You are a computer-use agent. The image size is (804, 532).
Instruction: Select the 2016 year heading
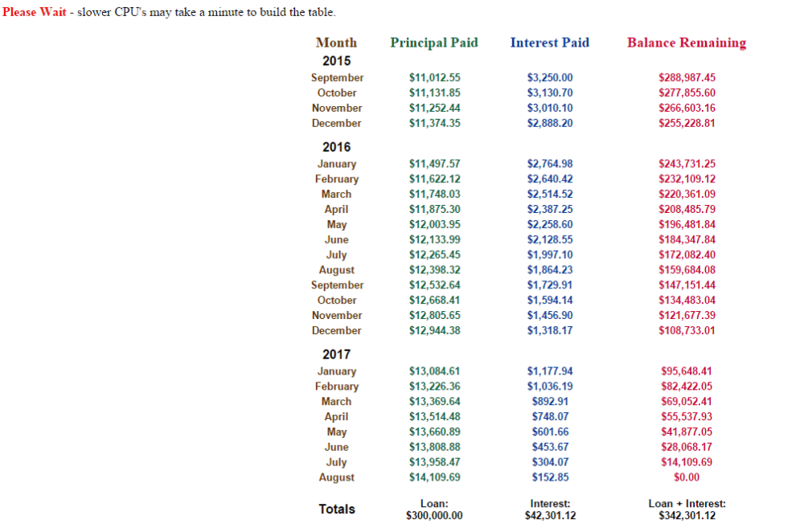click(x=336, y=147)
